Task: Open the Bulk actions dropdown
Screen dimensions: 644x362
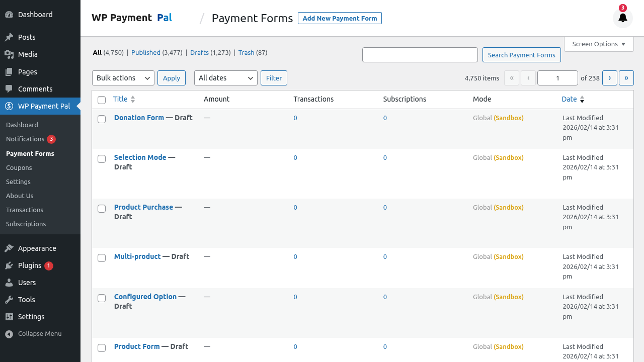Action: tap(123, 78)
